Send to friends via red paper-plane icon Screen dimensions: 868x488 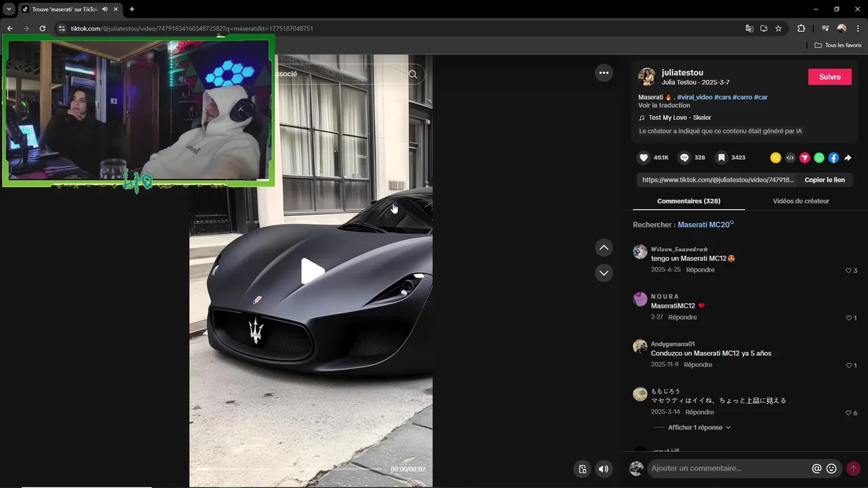pos(805,158)
